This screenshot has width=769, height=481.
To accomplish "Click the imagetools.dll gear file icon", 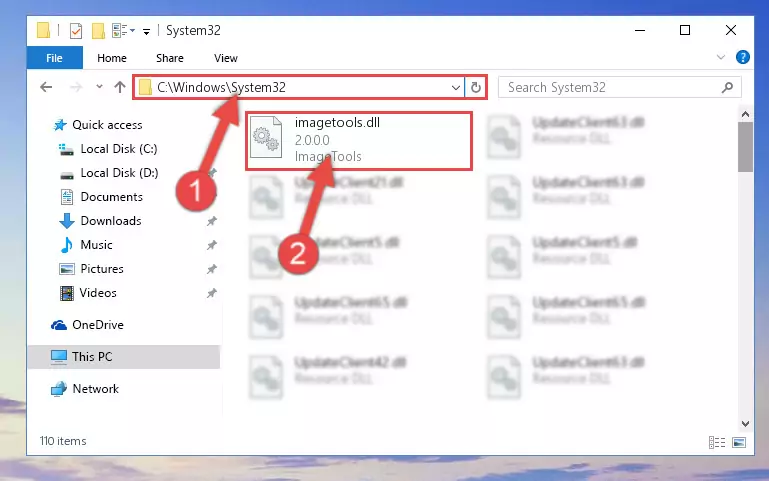I will tap(266, 138).
